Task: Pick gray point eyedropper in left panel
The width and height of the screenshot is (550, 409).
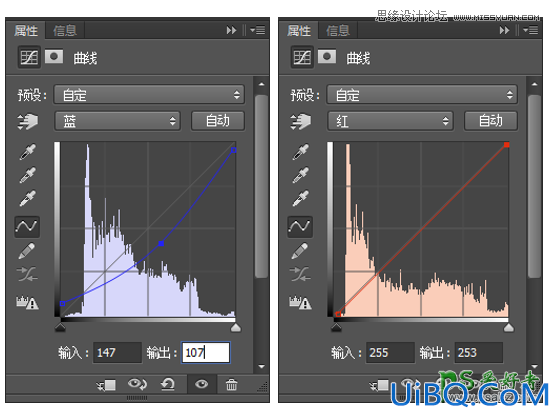Action: [27, 175]
